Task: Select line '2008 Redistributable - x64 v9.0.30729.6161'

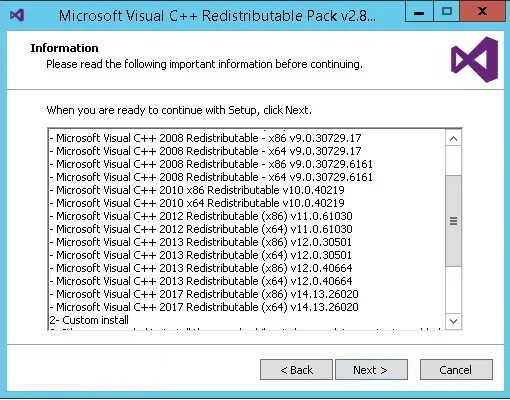Action: [x=211, y=177]
